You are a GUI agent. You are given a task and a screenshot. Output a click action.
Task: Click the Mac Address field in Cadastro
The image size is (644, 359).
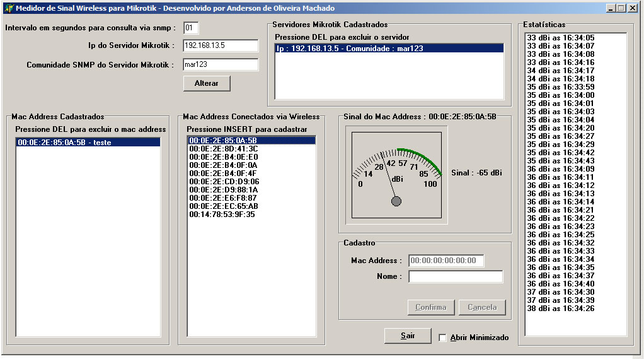(446, 261)
